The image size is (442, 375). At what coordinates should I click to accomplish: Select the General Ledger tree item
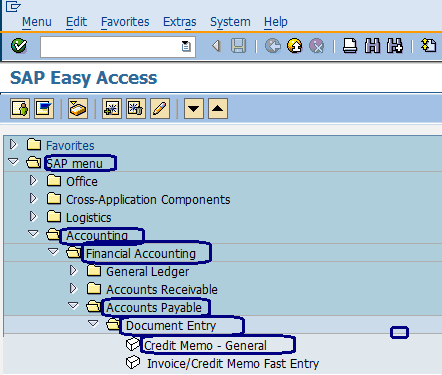pyautogui.click(x=147, y=272)
